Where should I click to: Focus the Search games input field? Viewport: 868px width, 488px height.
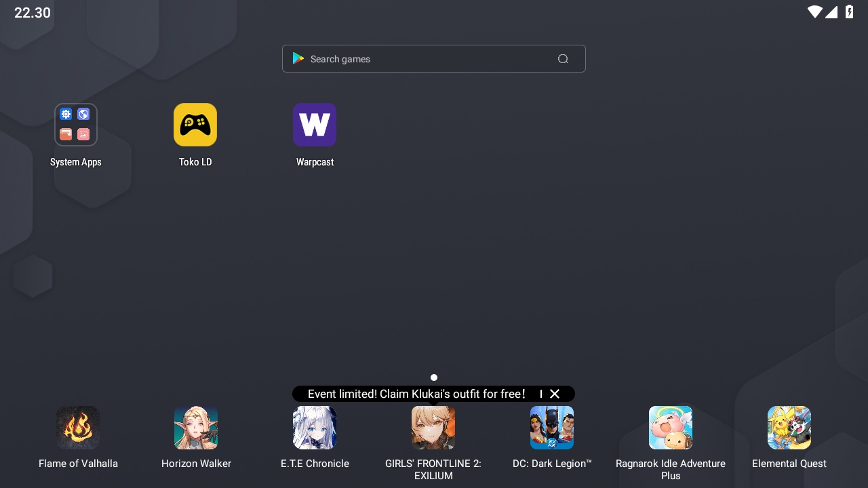434,59
